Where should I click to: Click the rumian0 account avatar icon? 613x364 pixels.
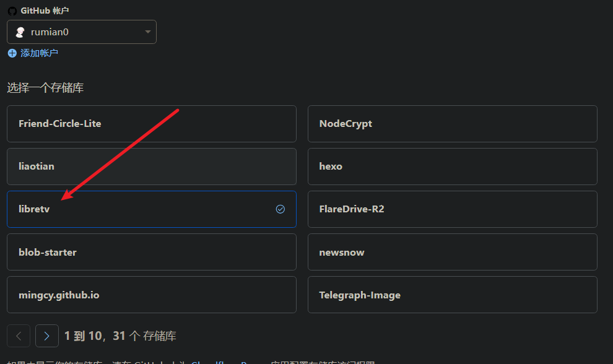click(20, 32)
